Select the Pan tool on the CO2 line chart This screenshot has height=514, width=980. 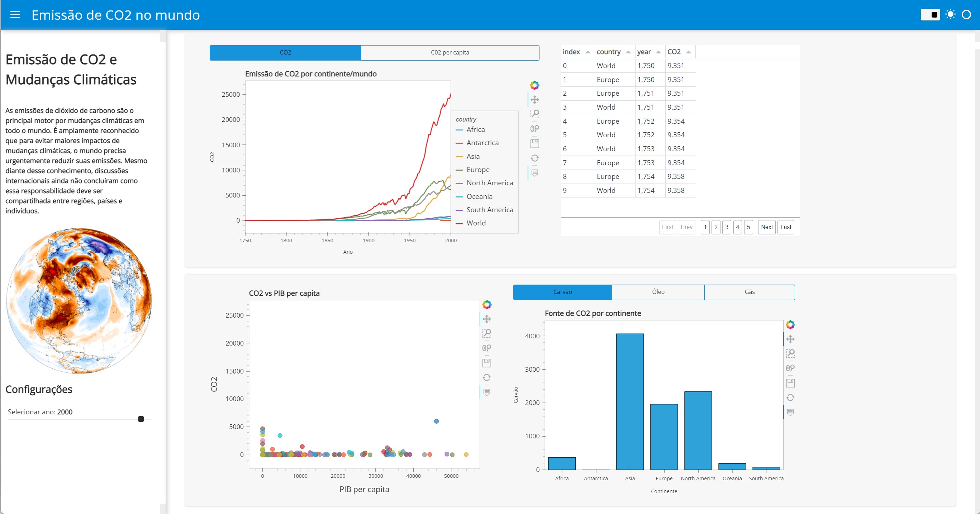click(534, 99)
